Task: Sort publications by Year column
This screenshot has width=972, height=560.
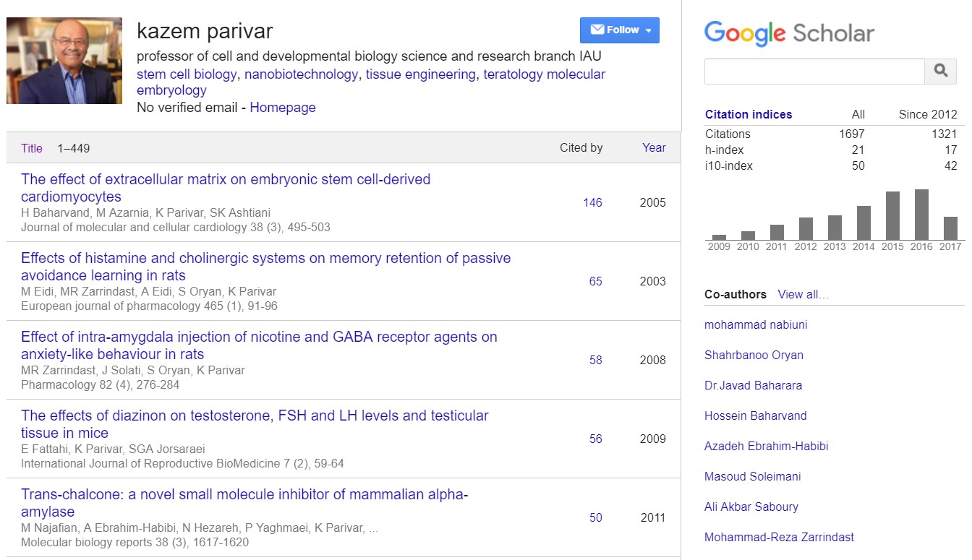Action: point(654,147)
